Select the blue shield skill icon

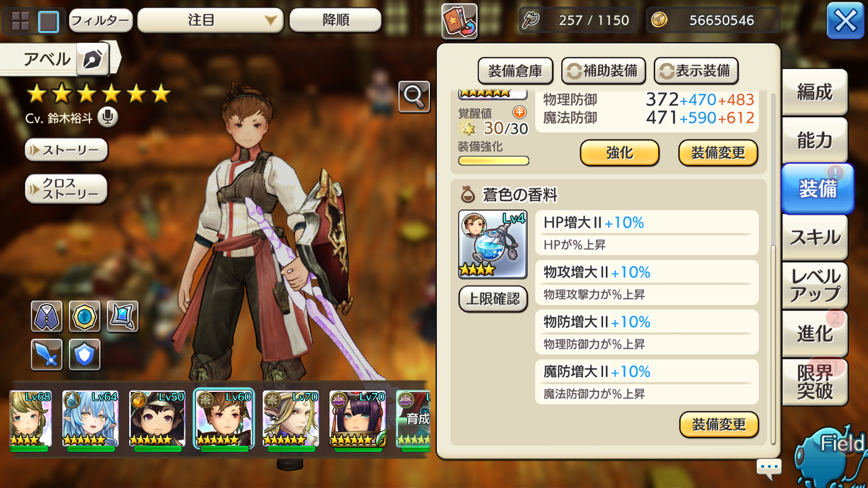tap(84, 354)
